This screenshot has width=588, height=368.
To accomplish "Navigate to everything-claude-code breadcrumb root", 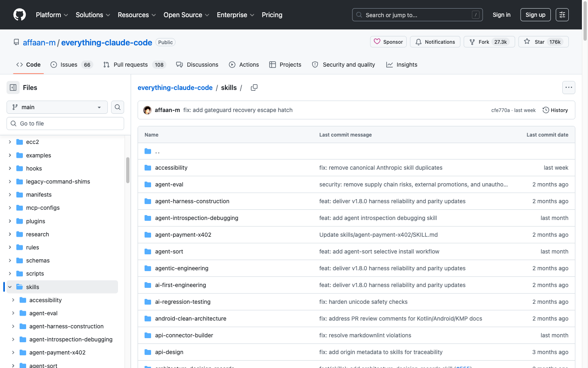I will tap(175, 88).
